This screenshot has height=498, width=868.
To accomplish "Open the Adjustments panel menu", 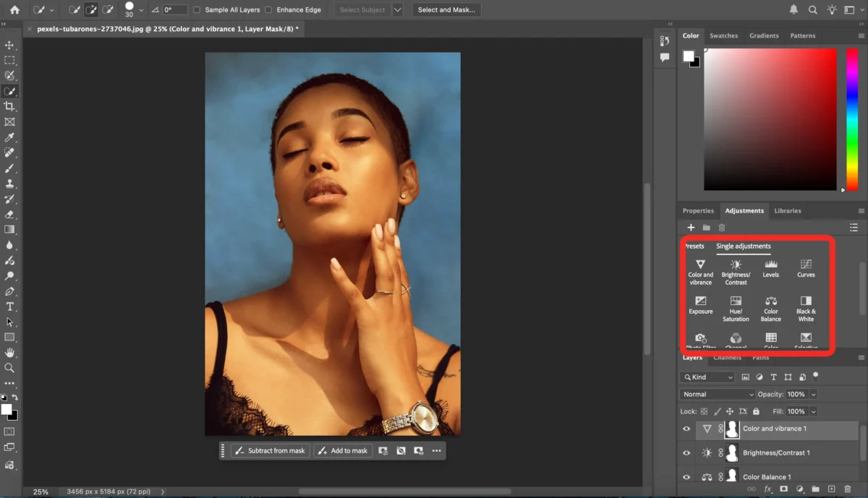I will tap(861, 211).
